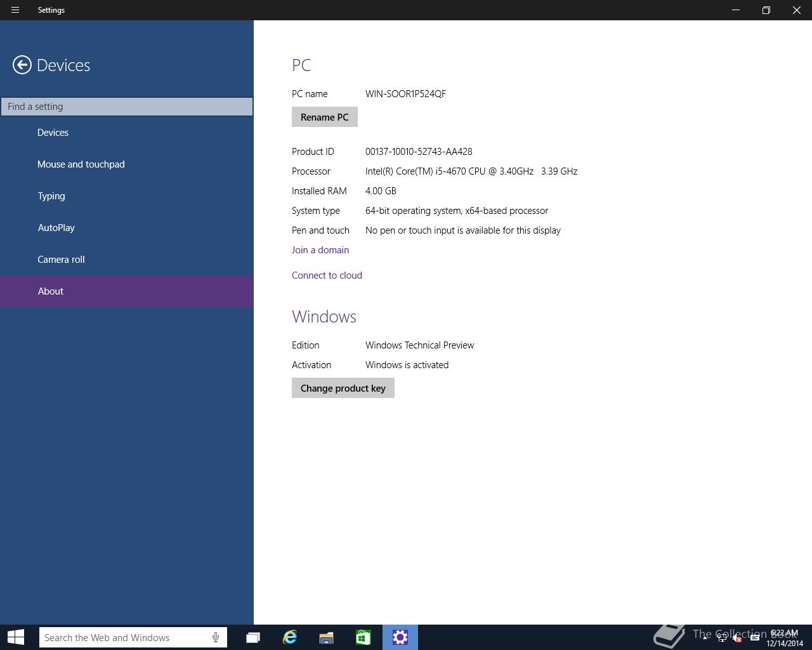Open the notifications tray icon

[x=755, y=637]
